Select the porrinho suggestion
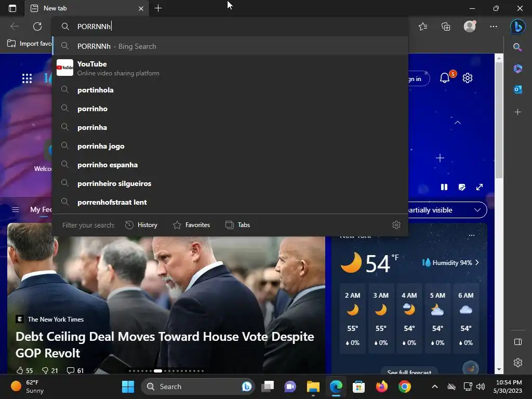This screenshot has width=532, height=399. pos(230,109)
